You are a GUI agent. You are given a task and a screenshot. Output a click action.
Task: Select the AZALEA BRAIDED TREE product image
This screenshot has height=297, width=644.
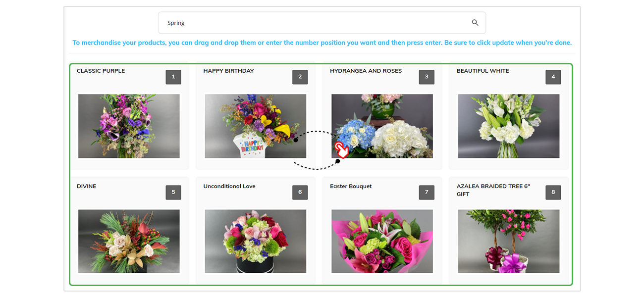point(509,241)
